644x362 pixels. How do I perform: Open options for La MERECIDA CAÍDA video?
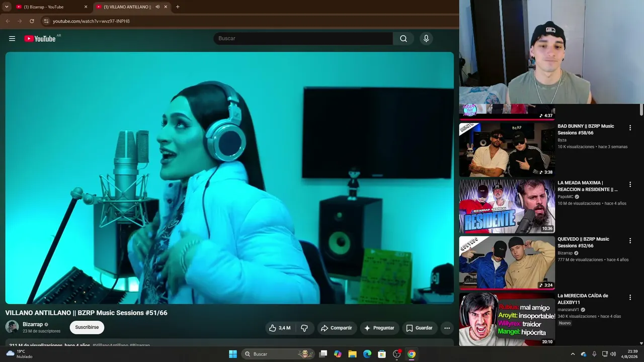tap(630, 298)
